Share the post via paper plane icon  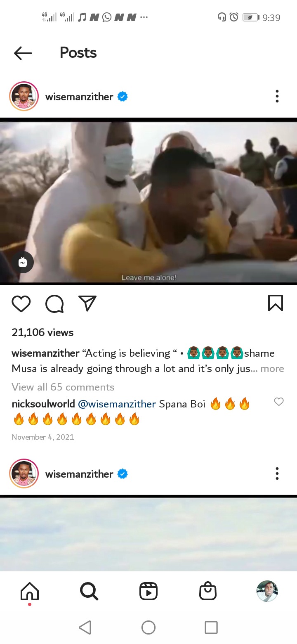click(87, 303)
